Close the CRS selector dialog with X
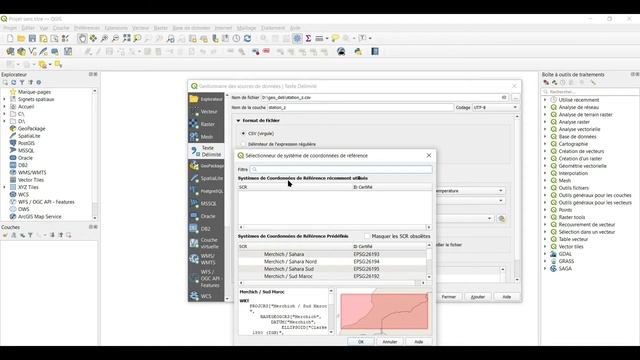 pyautogui.click(x=429, y=156)
